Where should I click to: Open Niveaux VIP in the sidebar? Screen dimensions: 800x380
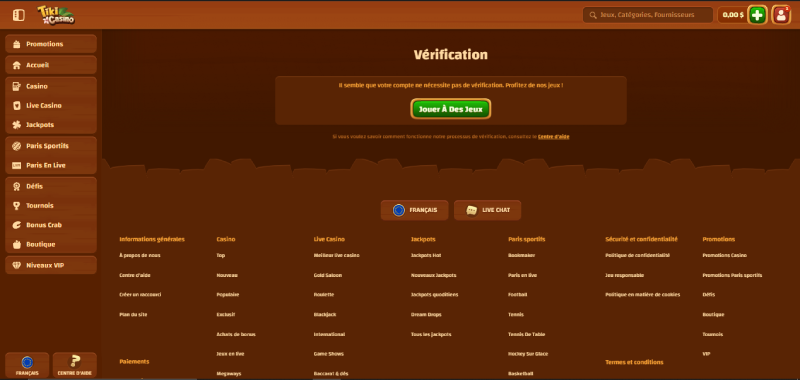coord(51,265)
